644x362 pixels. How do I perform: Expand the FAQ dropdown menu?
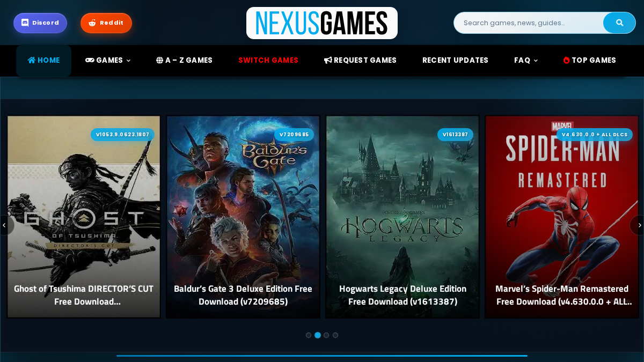coord(526,61)
